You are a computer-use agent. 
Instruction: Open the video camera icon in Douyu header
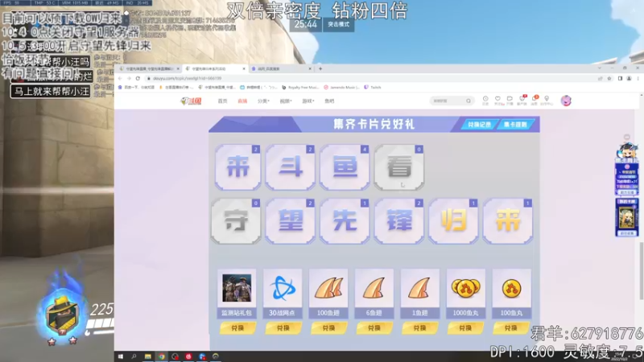510,100
